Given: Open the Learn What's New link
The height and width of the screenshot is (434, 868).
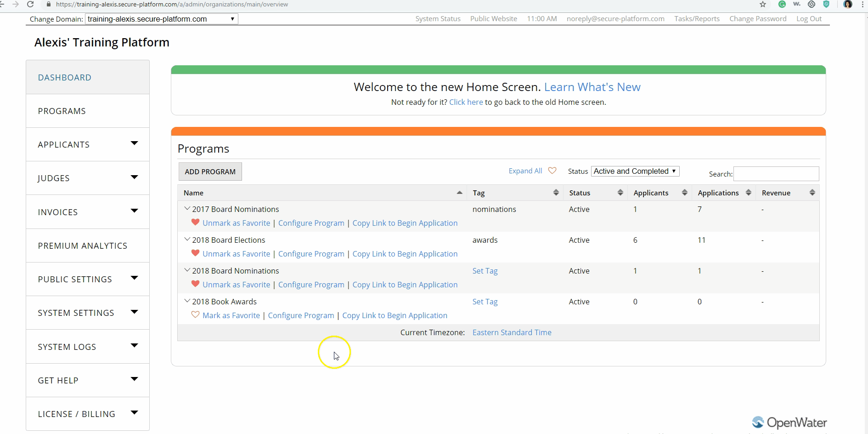Looking at the screenshot, I should (x=592, y=87).
